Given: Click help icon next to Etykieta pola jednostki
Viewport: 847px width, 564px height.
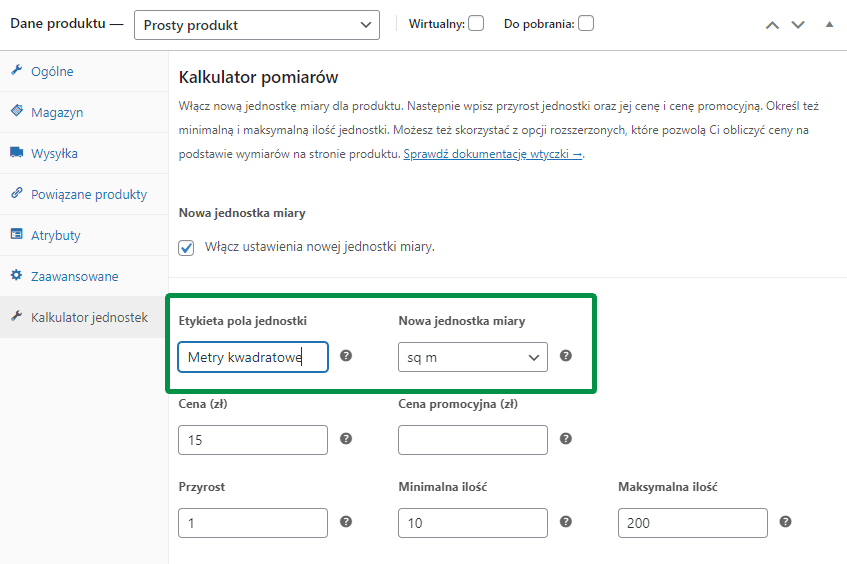Looking at the screenshot, I should point(346,355).
